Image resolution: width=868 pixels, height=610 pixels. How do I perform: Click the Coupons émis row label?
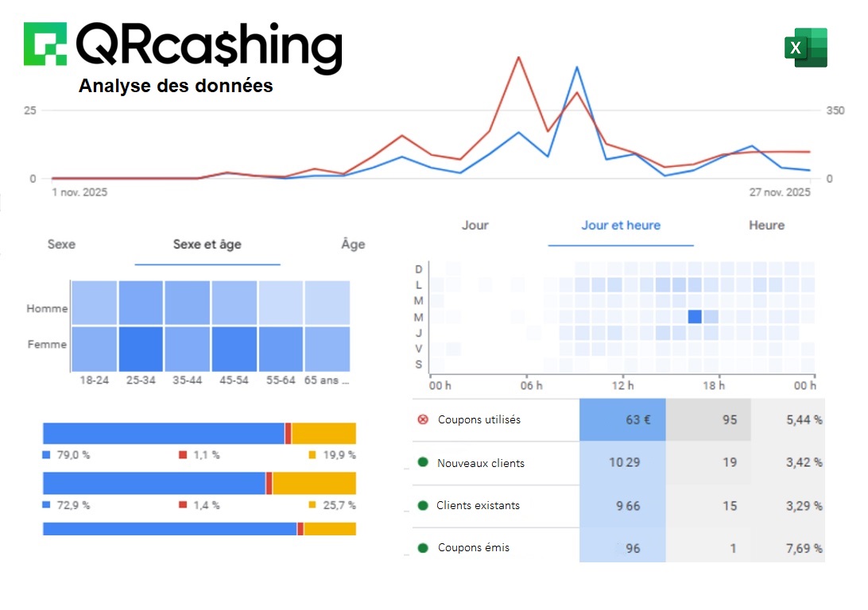click(474, 547)
